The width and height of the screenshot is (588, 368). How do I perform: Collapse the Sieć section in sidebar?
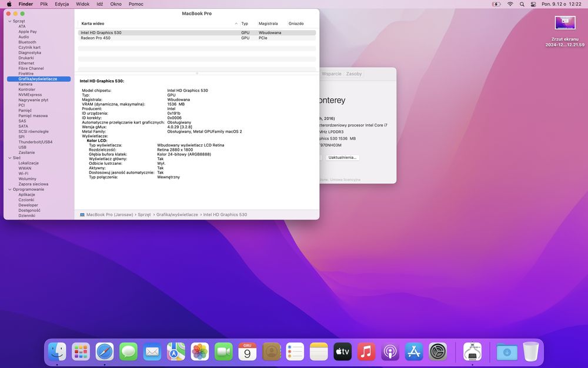(x=10, y=158)
